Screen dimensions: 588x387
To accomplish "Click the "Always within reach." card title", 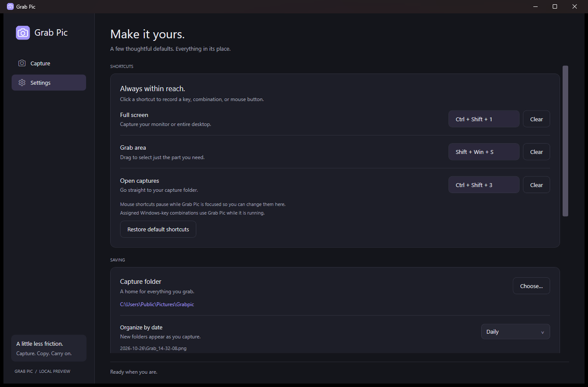I will click(x=152, y=89).
